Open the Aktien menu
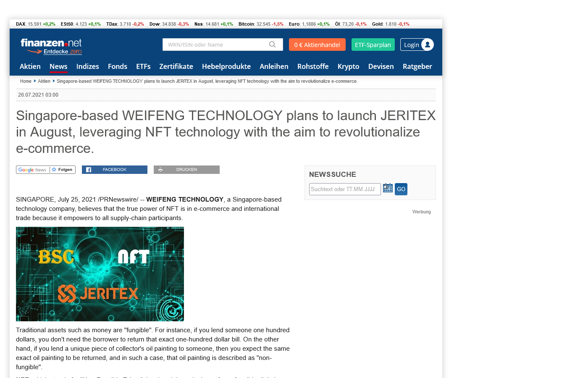The image size is (588, 378). [30, 66]
